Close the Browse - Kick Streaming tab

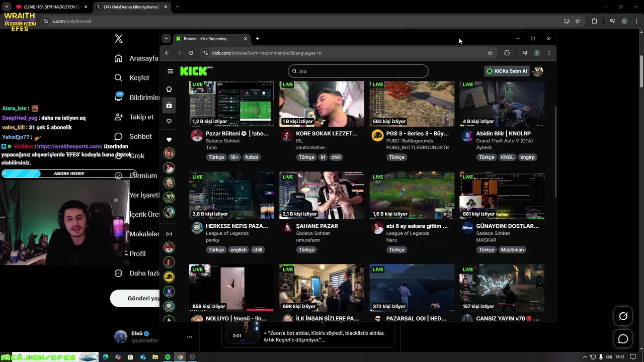pos(246,39)
